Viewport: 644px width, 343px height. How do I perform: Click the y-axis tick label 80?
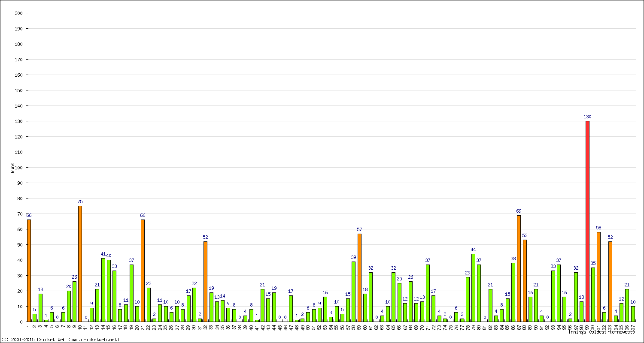coord(20,199)
